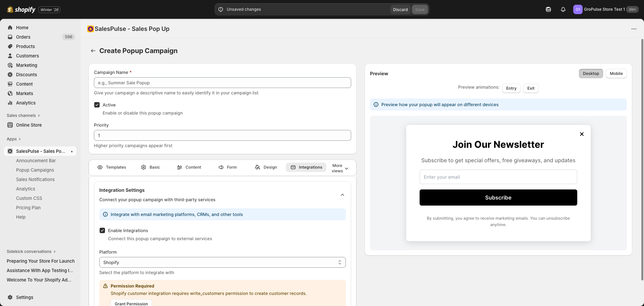Click the back arrow above Create Popup Campaign
644x306 pixels.
pos(93,51)
